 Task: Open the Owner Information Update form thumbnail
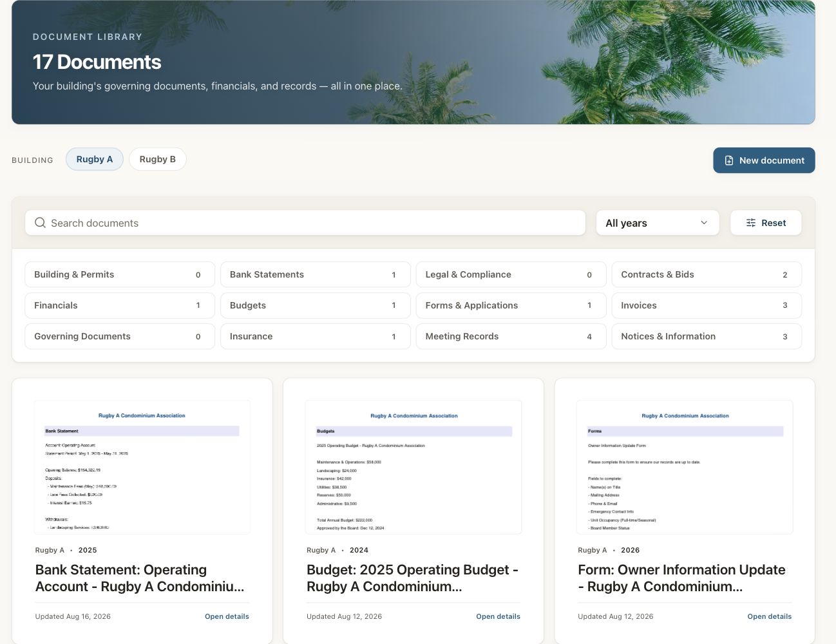tap(685, 467)
